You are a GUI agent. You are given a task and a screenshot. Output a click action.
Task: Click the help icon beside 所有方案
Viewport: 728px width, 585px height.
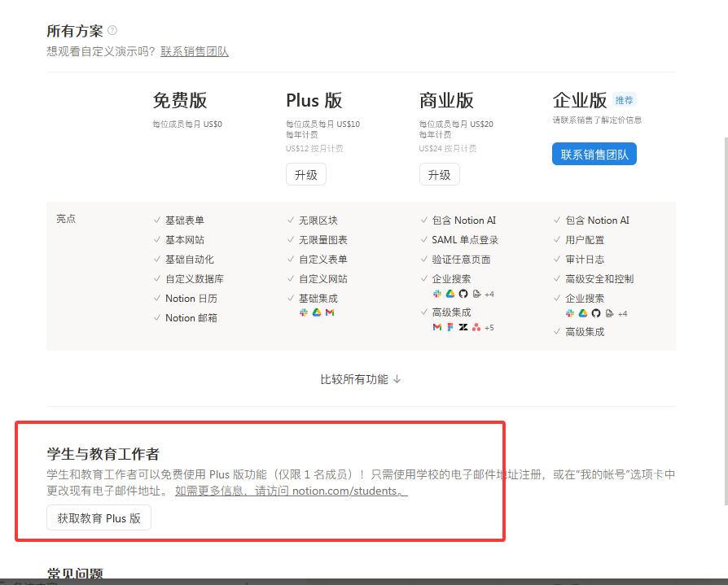tap(112, 31)
